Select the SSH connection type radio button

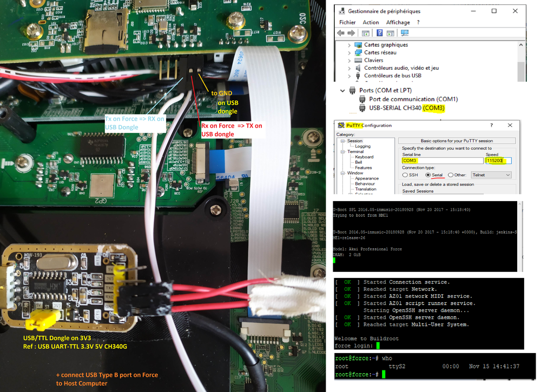pyautogui.click(x=405, y=175)
